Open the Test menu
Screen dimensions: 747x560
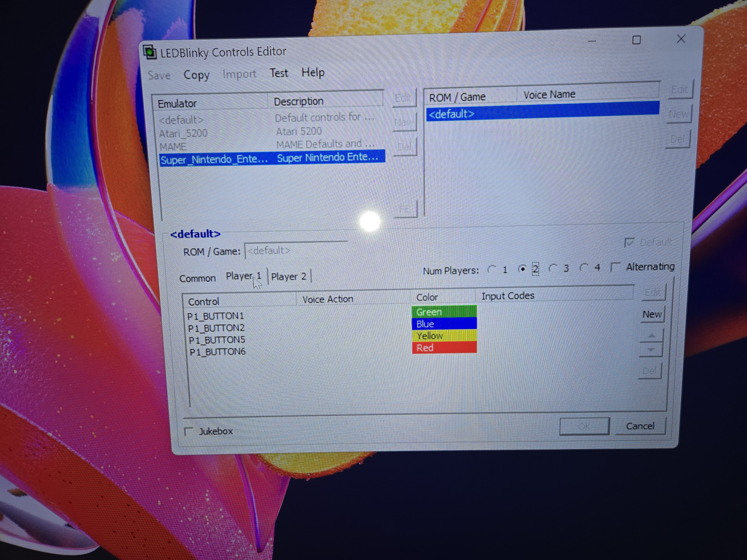click(279, 73)
